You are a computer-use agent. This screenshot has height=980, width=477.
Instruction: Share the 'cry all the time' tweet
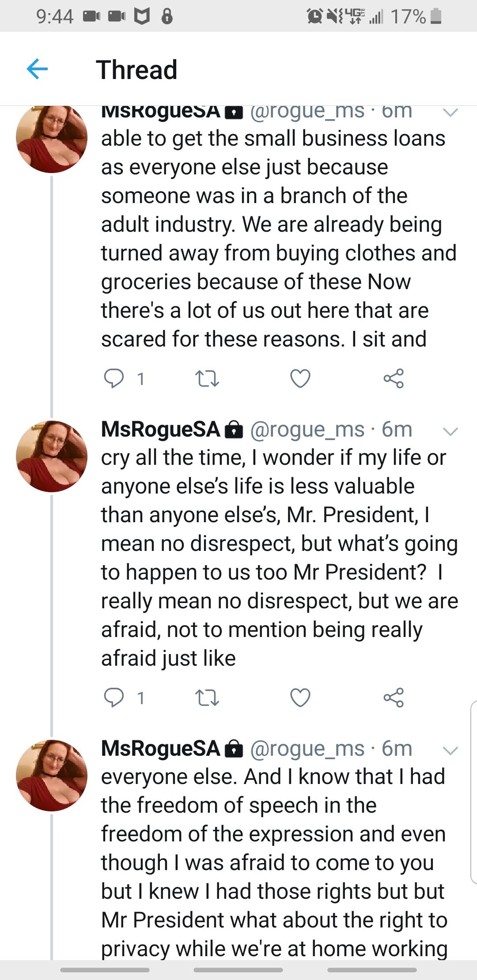(x=394, y=698)
